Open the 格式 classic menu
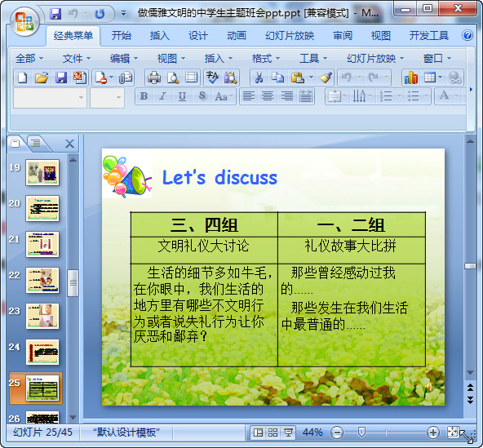This screenshot has height=448, width=483. (266, 58)
